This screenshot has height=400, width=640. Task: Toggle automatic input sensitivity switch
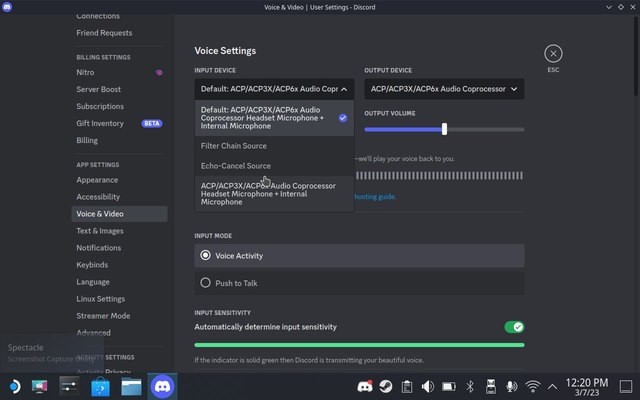[x=514, y=327]
